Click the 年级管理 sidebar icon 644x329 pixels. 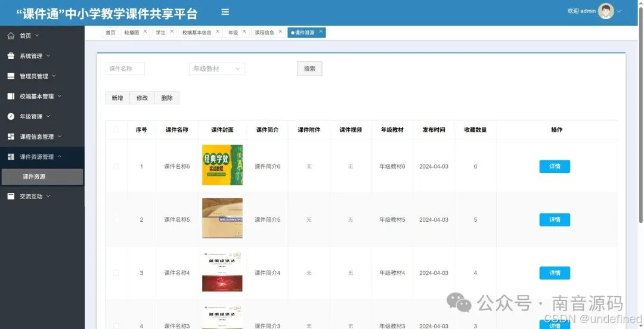tap(11, 116)
